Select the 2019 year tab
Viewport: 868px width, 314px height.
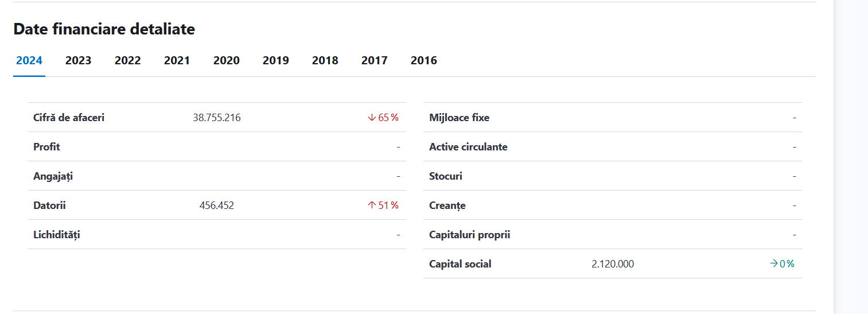pyautogui.click(x=275, y=60)
